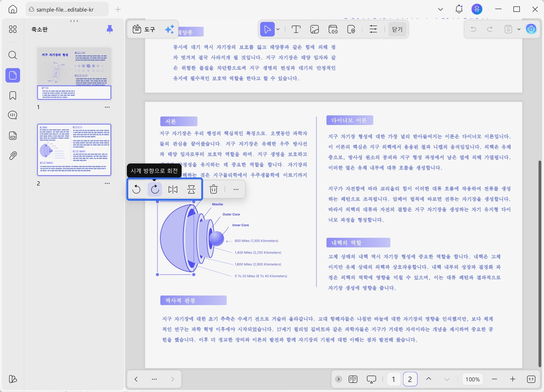Open the 100% zoom level field
Image resolution: width=544 pixels, height=392 pixels.
pyautogui.click(x=473, y=379)
